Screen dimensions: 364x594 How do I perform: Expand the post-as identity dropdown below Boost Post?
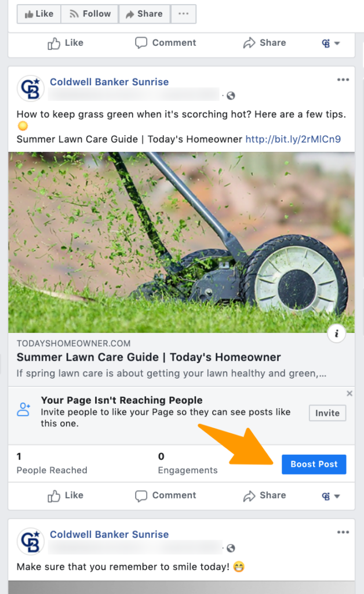(x=331, y=496)
